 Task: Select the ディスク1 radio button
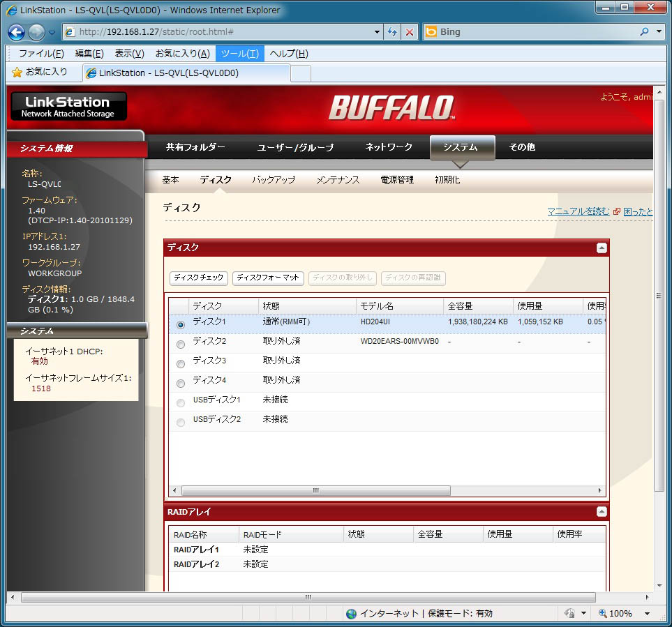tap(181, 324)
